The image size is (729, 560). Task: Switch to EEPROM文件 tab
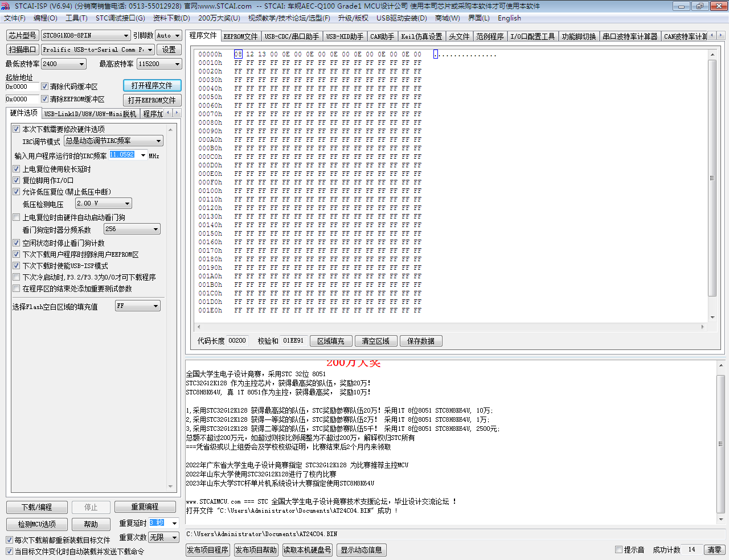pyautogui.click(x=241, y=36)
